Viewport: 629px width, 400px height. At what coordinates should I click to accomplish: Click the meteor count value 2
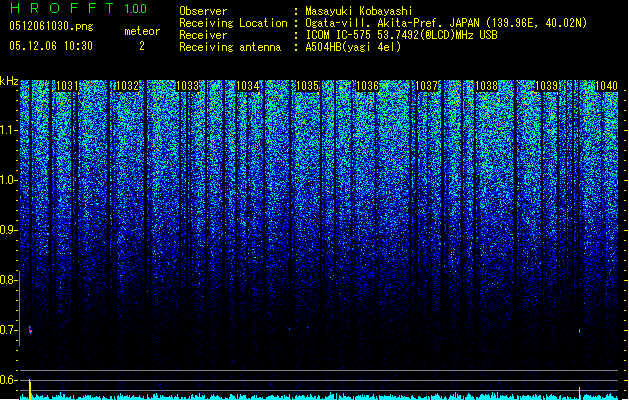coord(142,46)
